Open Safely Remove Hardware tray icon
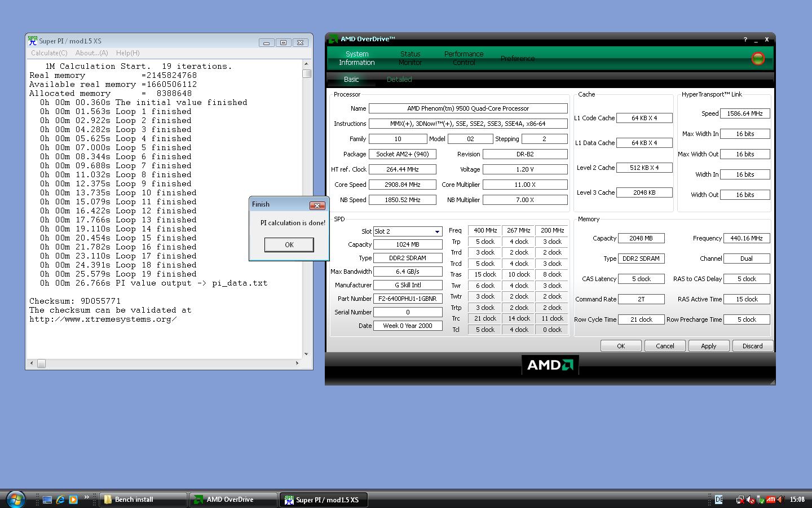This screenshot has height=508, width=812. tap(760, 500)
